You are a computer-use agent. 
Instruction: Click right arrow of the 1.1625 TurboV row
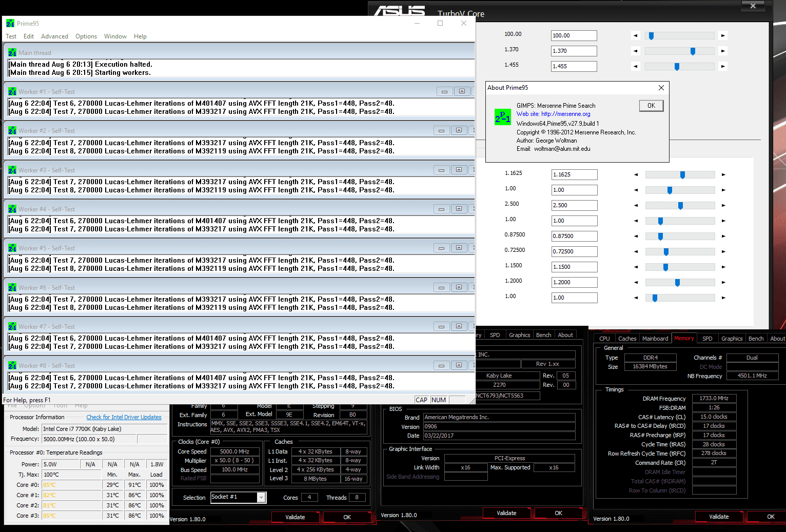tap(723, 174)
